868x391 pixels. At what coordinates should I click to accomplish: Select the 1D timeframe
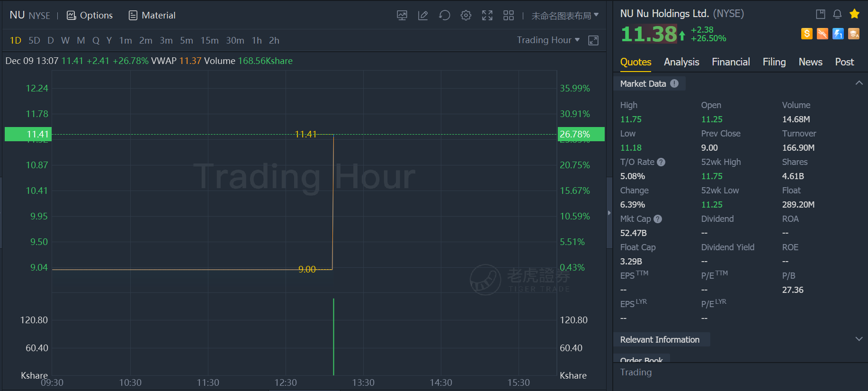tap(16, 41)
